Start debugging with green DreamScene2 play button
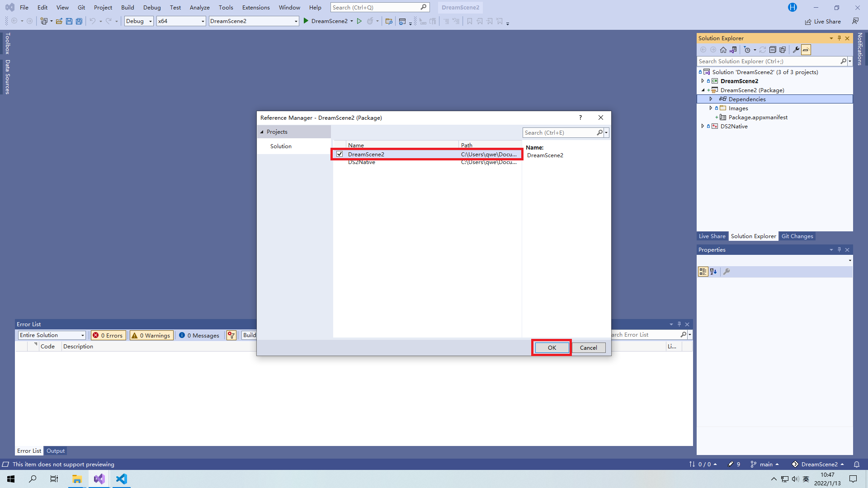Screen dimensions: 868x488 point(328,21)
